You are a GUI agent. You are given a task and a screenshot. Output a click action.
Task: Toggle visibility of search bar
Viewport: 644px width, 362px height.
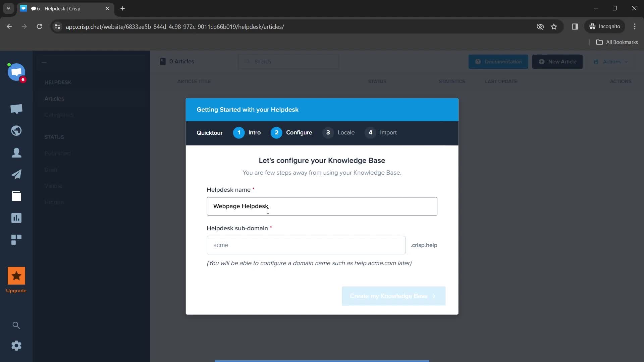click(x=16, y=325)
